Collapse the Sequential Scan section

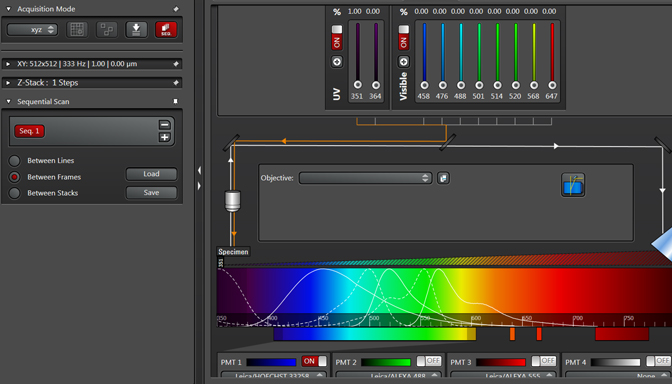8,102
